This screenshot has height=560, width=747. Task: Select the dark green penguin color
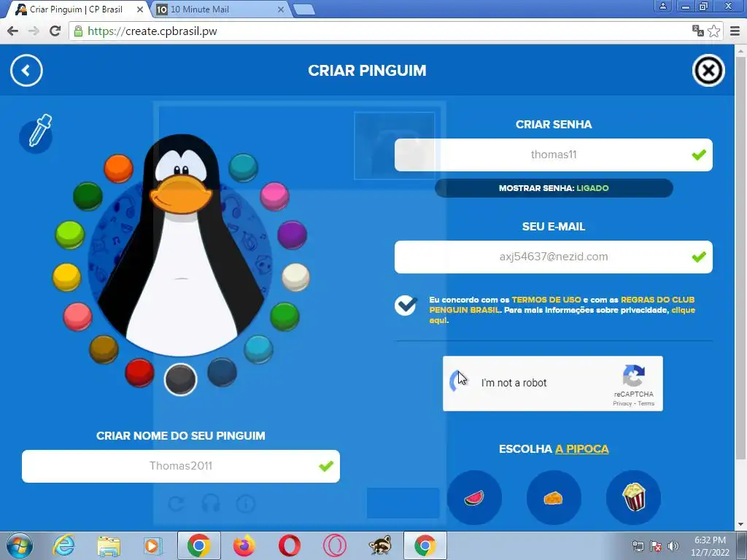tap(88, 195)
